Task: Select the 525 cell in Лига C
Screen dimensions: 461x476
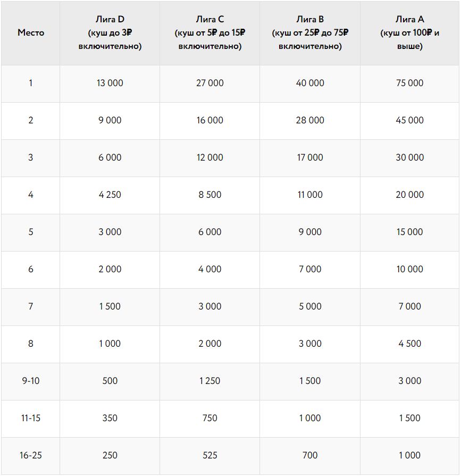Action: click(210, 455)
